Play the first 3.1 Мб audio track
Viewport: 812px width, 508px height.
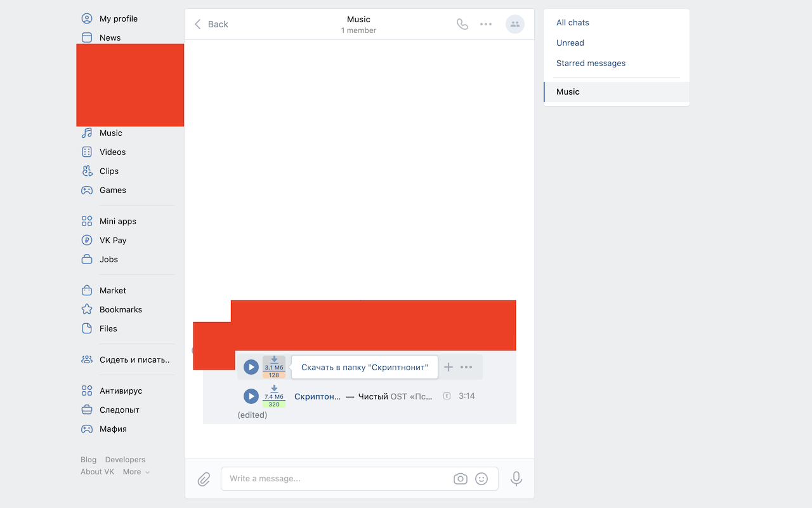[x=251, y=367]
